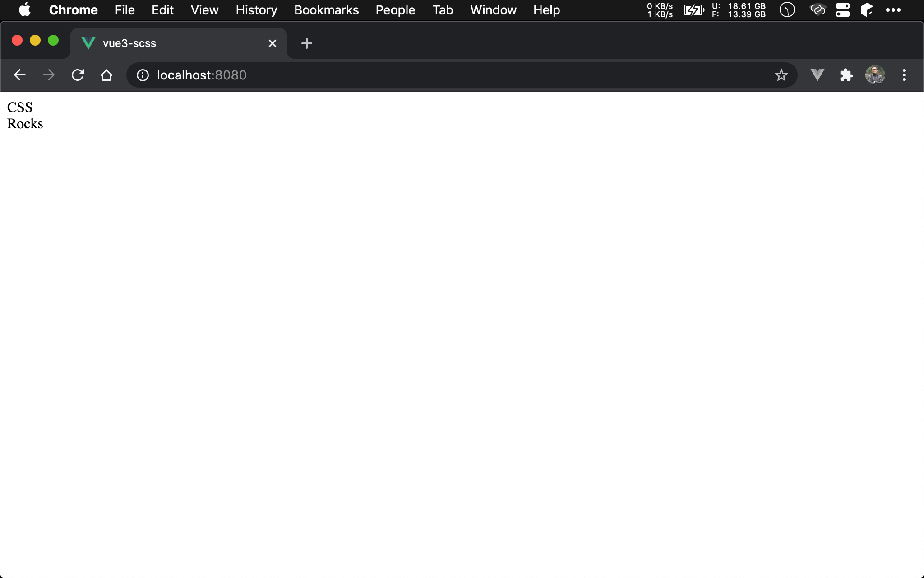Image resolution: width=924 pixels, height=578 pixels.
Task: Open macOS Control Center toggles icon
Action: 842,10
